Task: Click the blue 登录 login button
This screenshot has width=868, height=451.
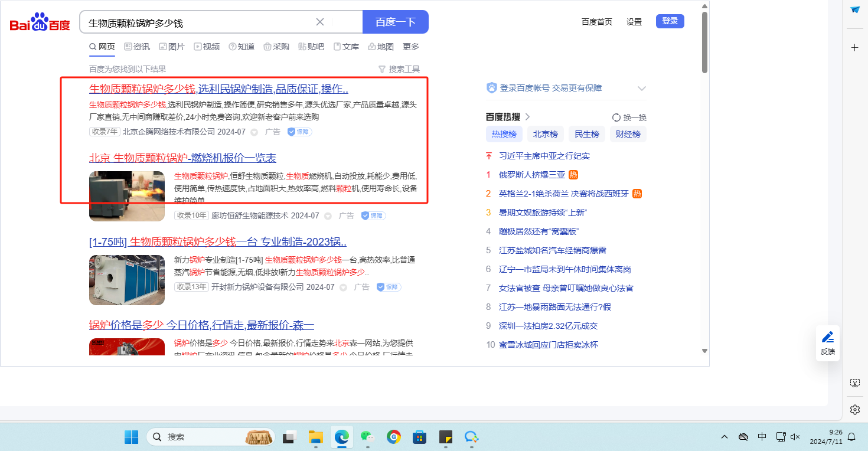Action: [670, 21]
